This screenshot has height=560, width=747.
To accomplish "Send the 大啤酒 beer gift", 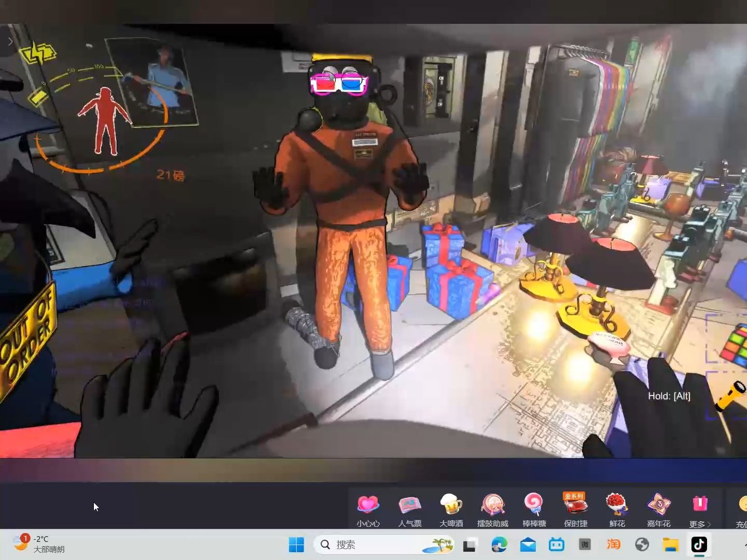I will (451, 510).
